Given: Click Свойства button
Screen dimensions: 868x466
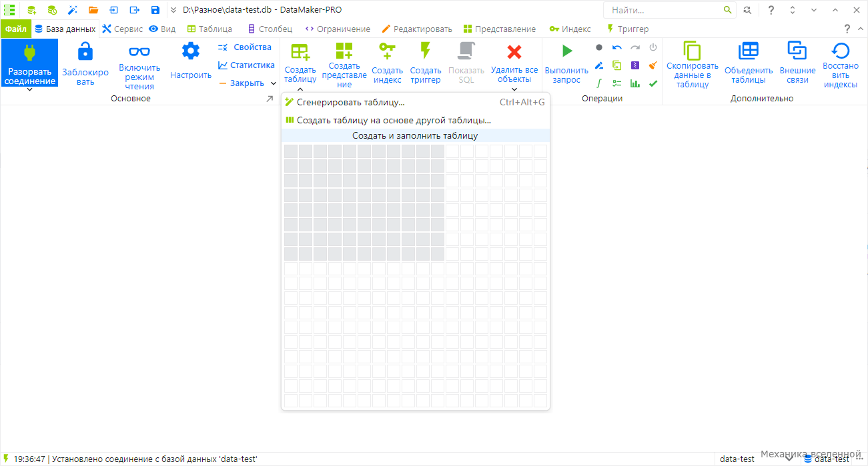Looking at the screenshot, I should 245,47.
